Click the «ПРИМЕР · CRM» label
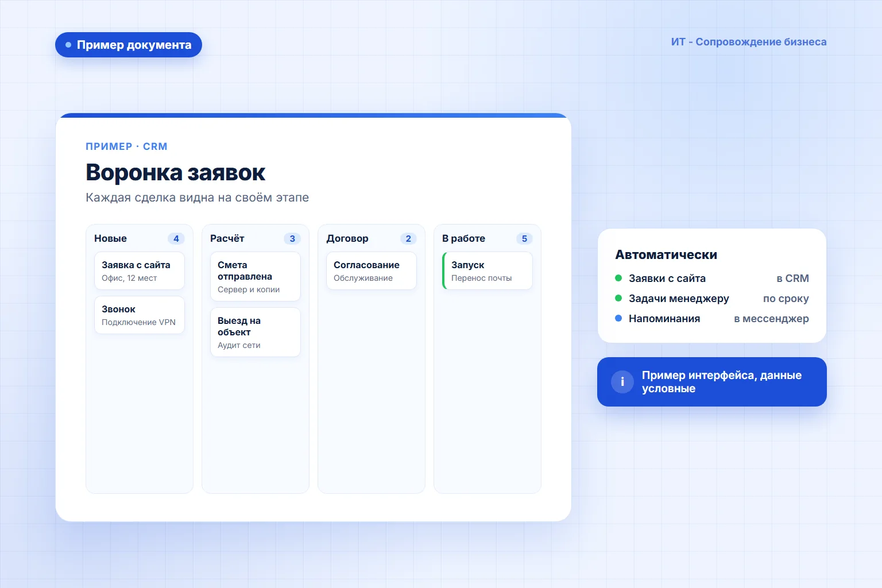 (126, 146)
